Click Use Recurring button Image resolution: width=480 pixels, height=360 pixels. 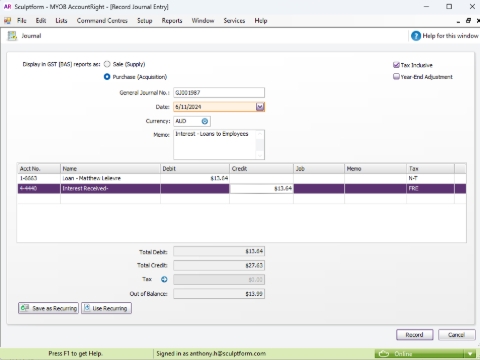pos(106,308)
